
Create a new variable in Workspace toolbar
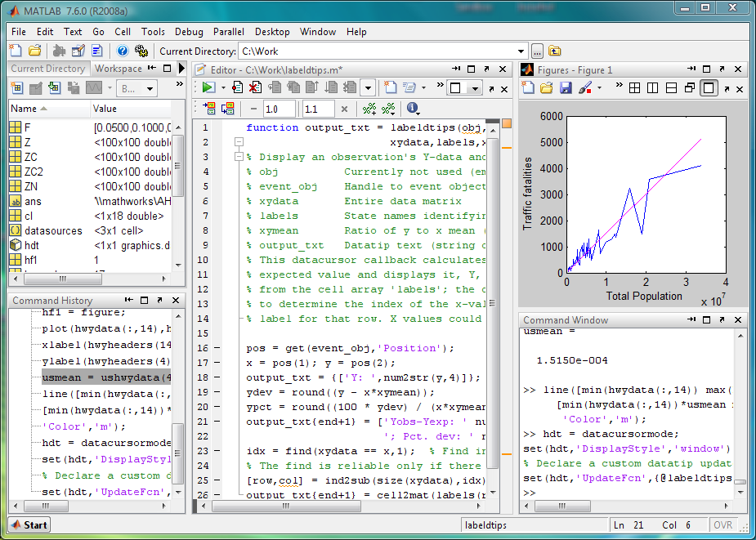tap(16, 88)
